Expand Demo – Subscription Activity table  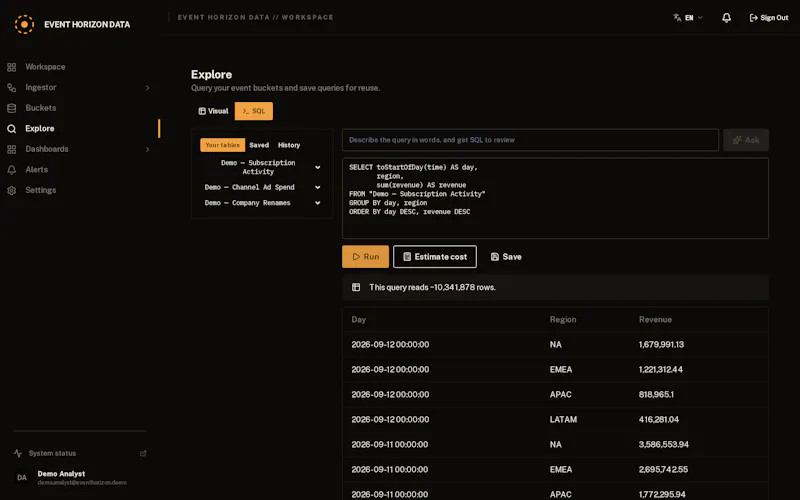click(317, 167)
